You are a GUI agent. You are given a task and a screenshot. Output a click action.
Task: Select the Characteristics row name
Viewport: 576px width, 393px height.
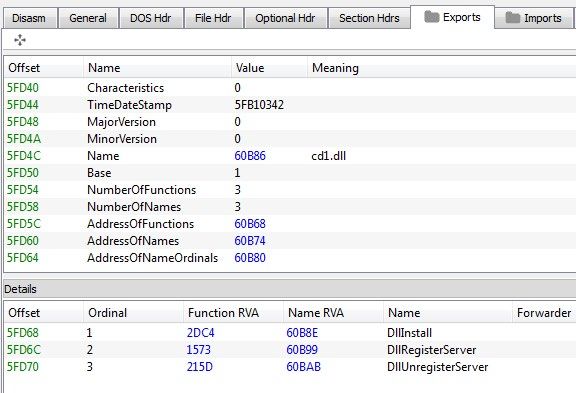click(125, 88)
